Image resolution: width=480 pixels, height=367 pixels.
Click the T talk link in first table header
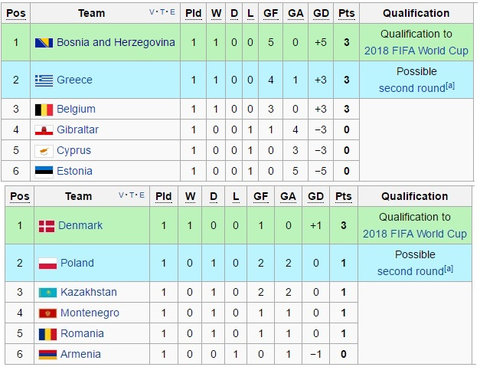click(162, 12)
